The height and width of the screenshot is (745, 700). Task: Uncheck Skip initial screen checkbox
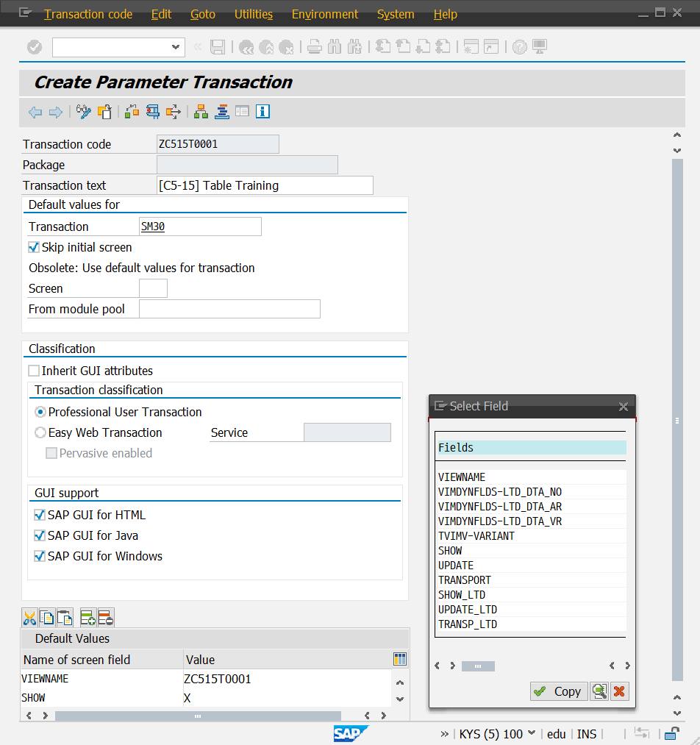click(34, 247)
